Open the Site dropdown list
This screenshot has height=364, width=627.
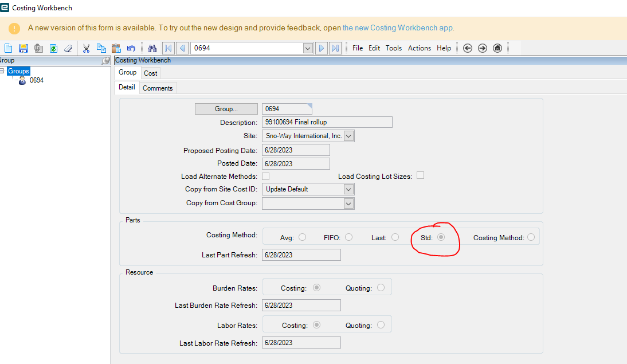[x=349, y=136]
